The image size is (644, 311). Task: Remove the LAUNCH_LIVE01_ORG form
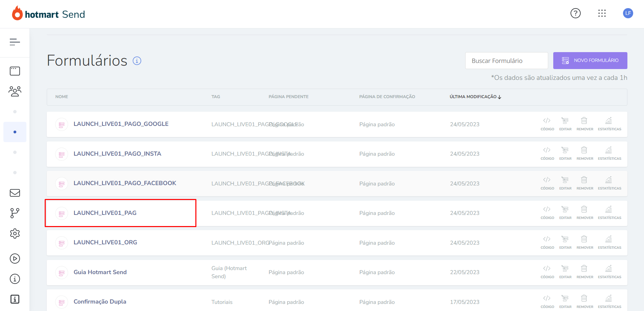pos(585,243)
